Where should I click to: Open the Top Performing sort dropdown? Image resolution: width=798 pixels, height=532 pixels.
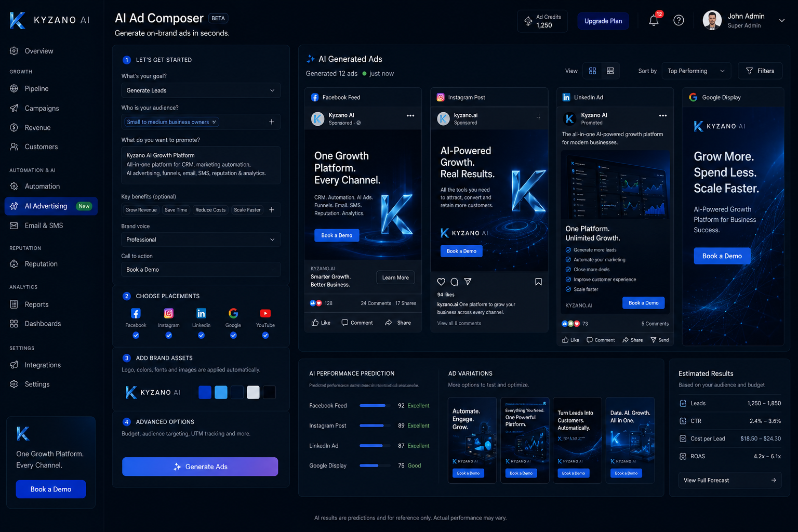coord(696,71)
